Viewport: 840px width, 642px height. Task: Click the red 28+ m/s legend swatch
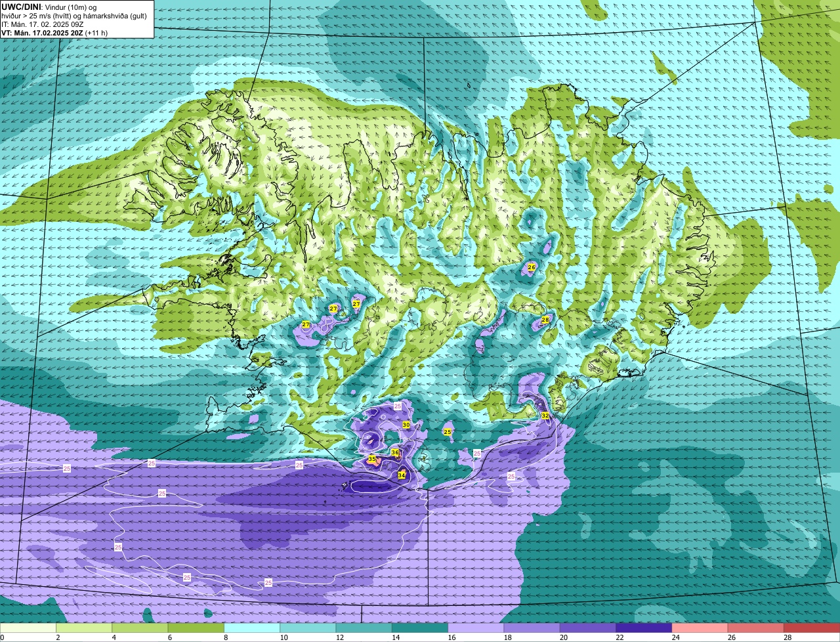pyautogui.click(x=812, y=628)
